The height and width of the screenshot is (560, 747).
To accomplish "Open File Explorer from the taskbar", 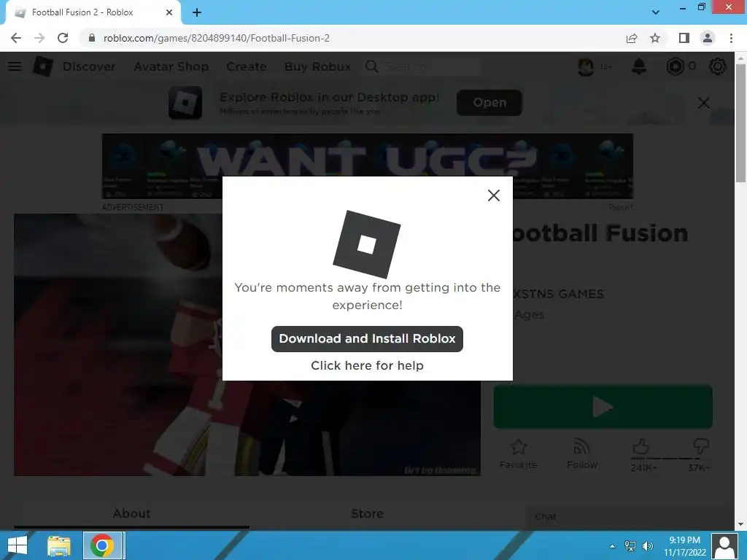I will (x=59, y=545).
